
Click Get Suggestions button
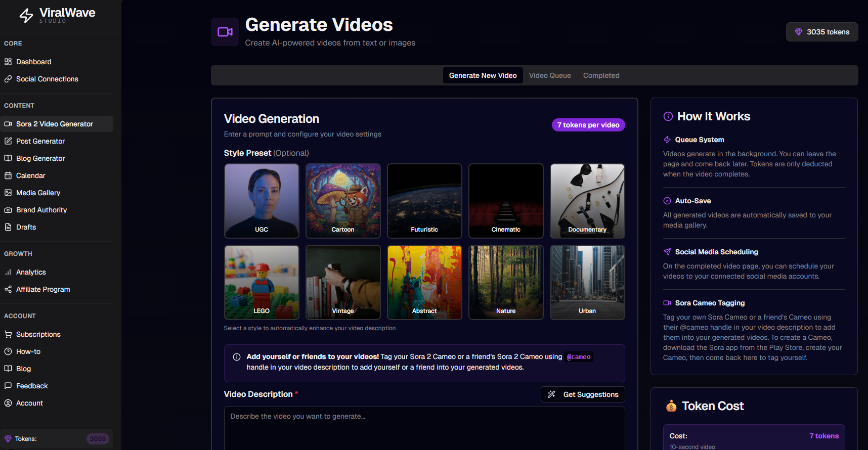pos(583,394)
